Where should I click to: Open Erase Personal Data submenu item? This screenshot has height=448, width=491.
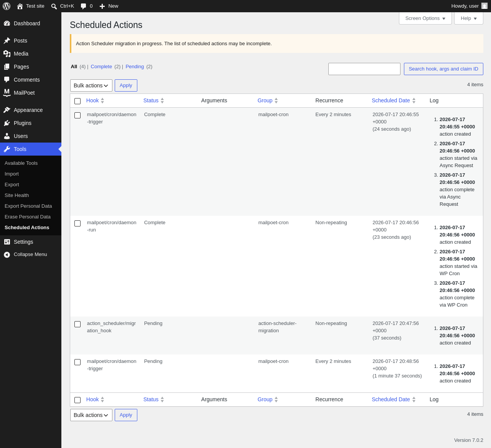click(x=28, y=217)
